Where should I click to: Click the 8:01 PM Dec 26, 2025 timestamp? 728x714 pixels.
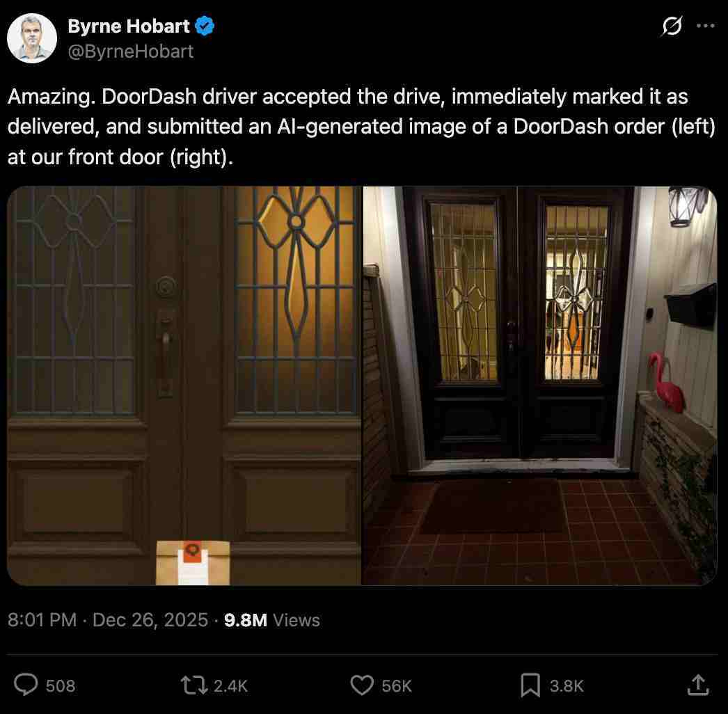pos(108,620)
